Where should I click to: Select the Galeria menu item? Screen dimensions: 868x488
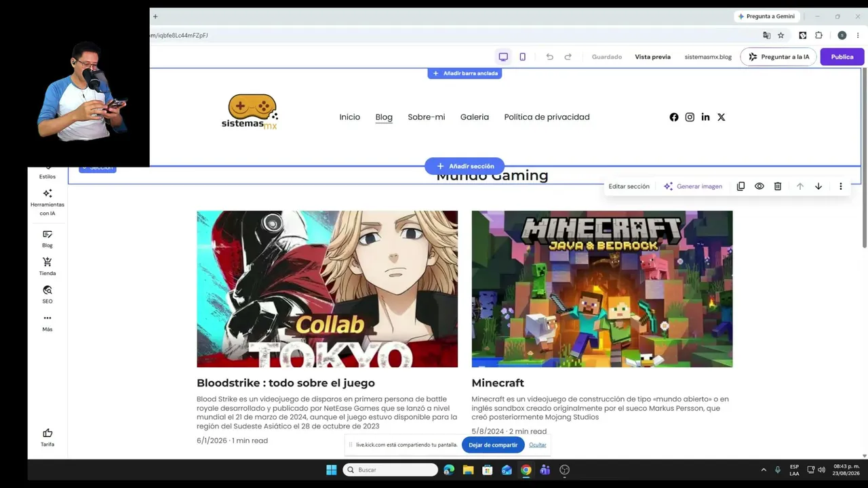tap(475, 117)
